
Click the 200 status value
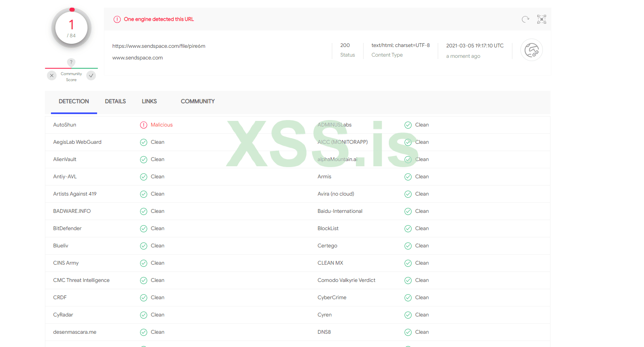(x=345, y=45)
